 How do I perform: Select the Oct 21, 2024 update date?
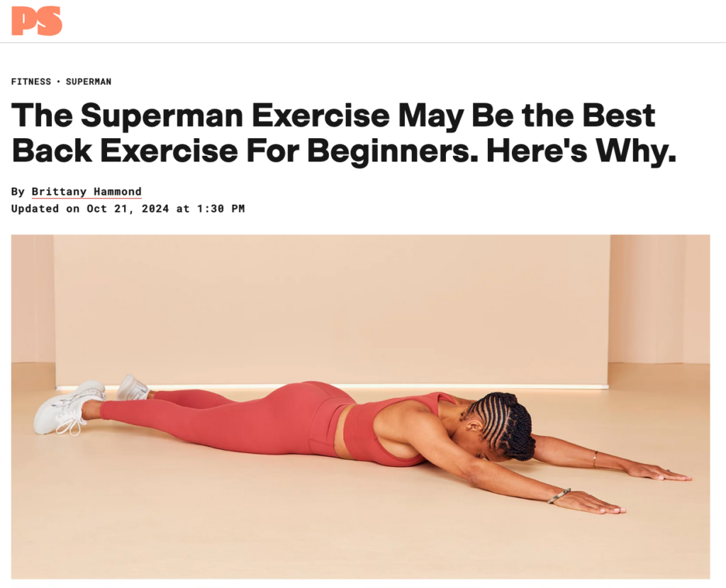[x=128, y=209]
